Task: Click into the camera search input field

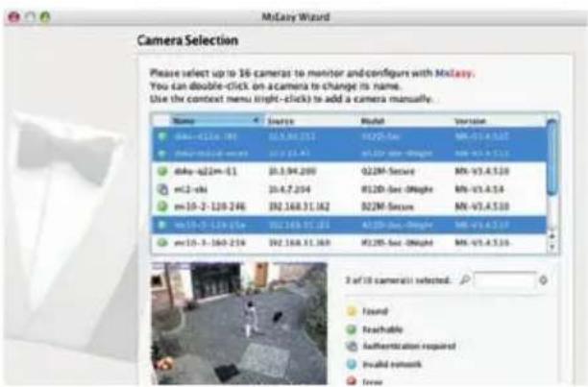Action: point(504,279)
